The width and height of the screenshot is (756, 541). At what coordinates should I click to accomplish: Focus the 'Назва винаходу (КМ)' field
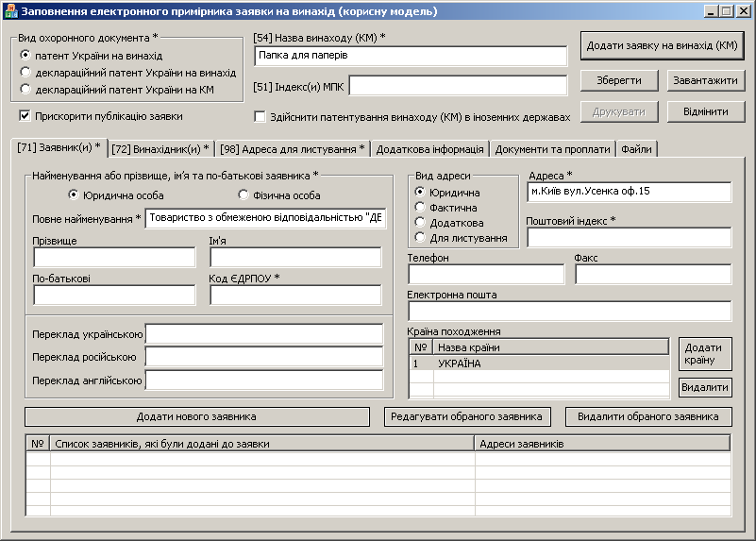[411, 56]
